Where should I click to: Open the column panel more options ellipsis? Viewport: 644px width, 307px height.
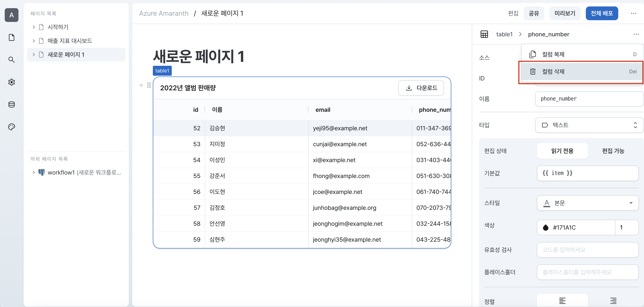636,34
